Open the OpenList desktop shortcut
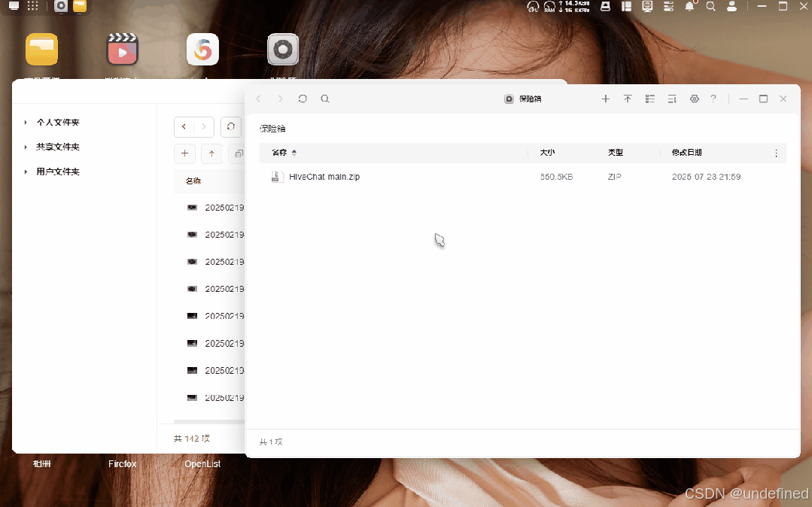Viewport: 812px width, 507px height. click(202, 464)
